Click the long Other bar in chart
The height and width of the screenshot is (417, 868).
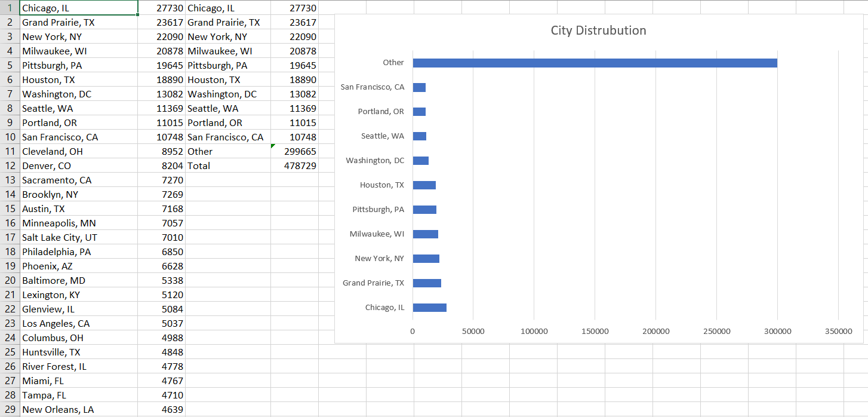click(595, 63)
